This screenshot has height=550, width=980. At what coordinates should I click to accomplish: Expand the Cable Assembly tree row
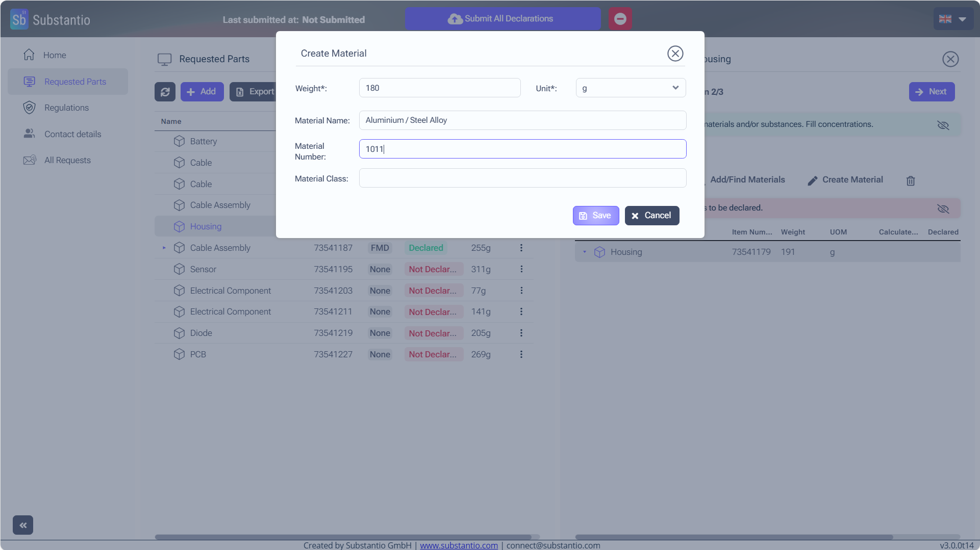[x=164, y=248]
